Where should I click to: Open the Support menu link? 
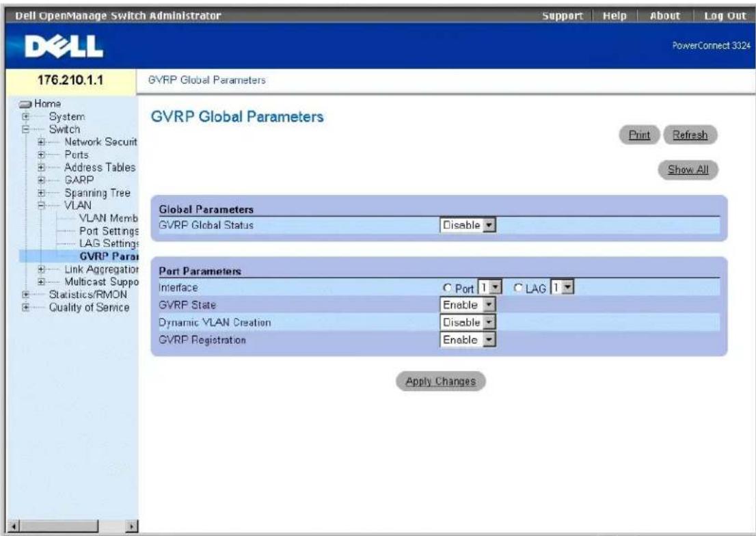[562, 16]
